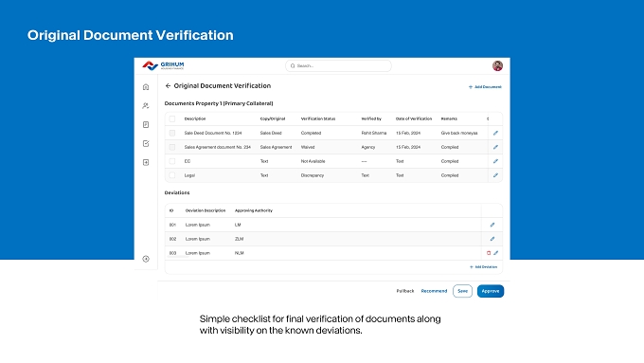644x363 pixels.
Task: Check the Legal row checkbox
Action: 172,175
